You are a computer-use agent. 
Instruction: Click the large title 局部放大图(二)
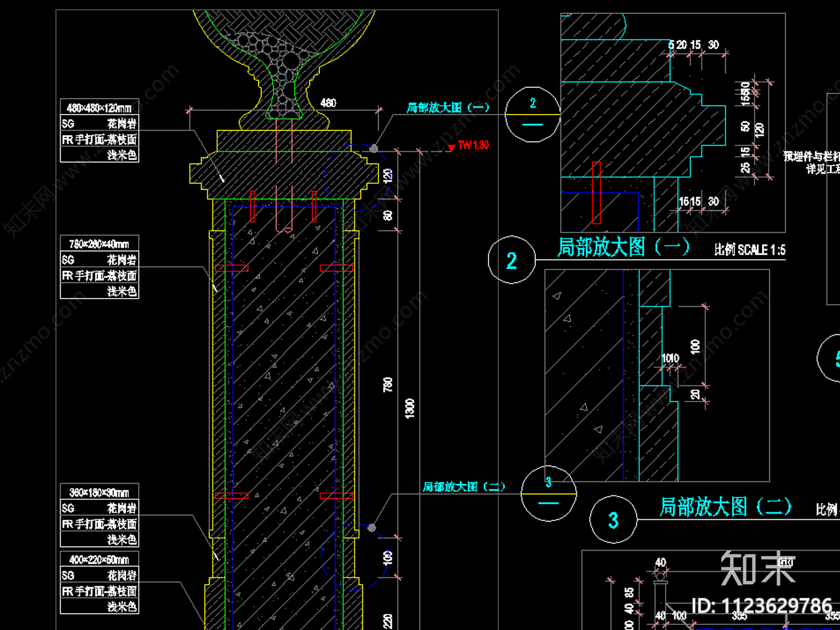tap(725, 507)
